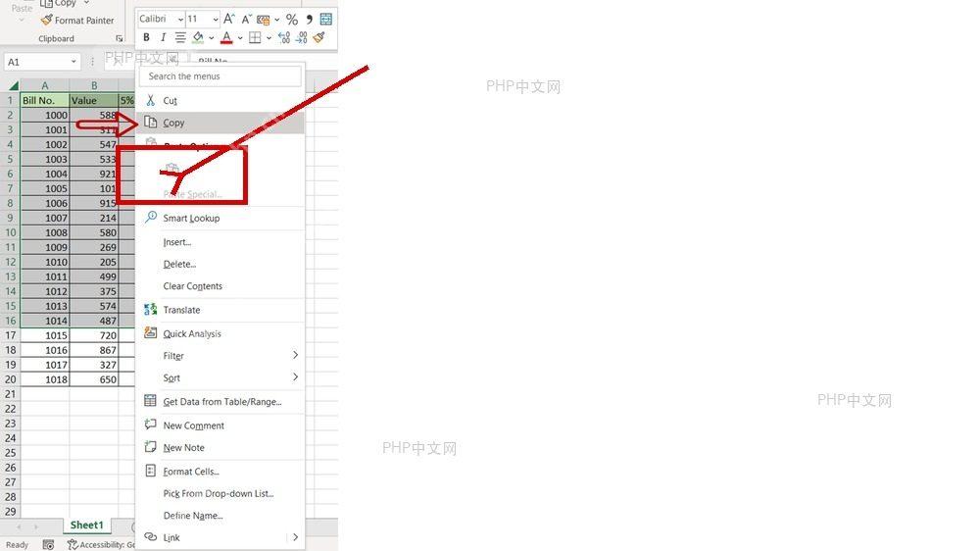
Task: Click the Cut scissors icon in the context menu
Action: [x=151, y=100]
